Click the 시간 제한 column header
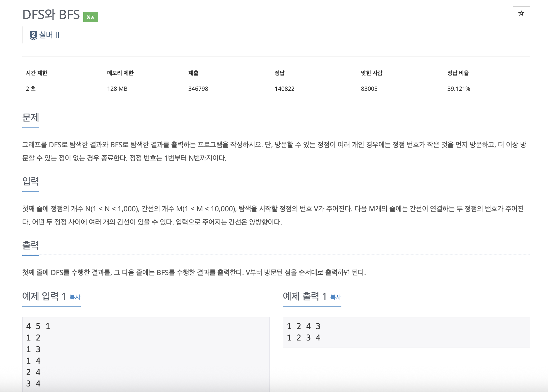The width and height of the screenshot is (548, 392). [x=37, y=73]
